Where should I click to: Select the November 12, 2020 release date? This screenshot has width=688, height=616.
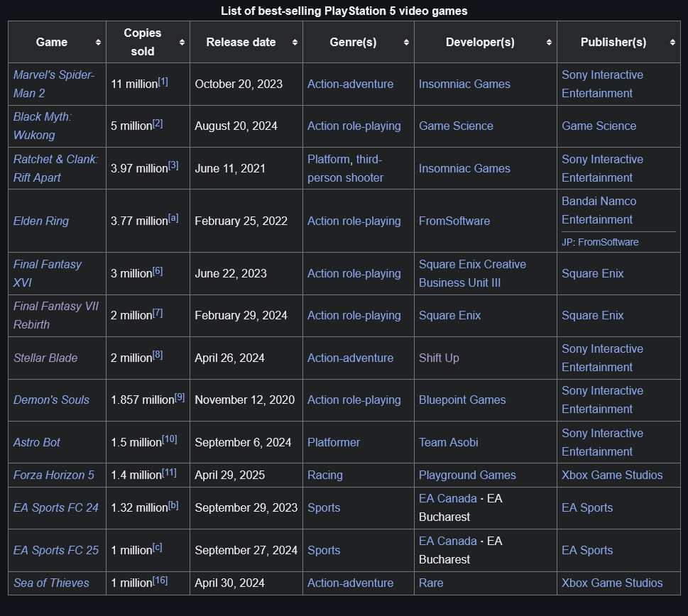click(x=245, y=400)
